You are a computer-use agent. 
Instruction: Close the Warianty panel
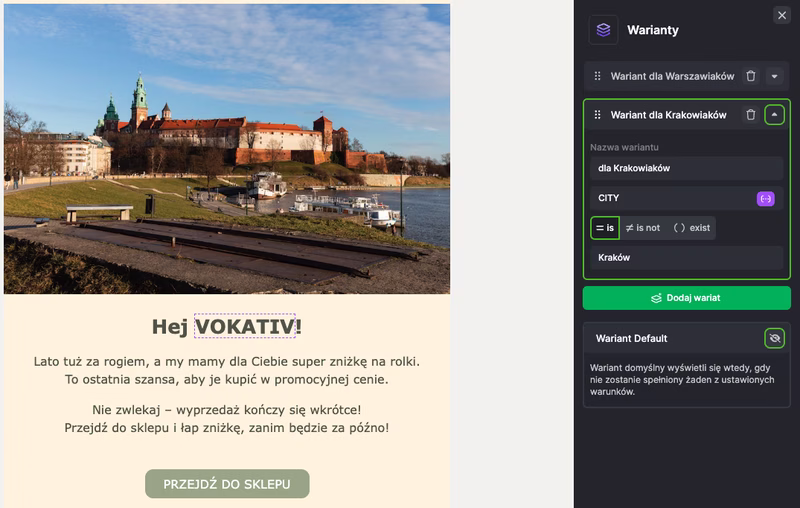[782, 15]
